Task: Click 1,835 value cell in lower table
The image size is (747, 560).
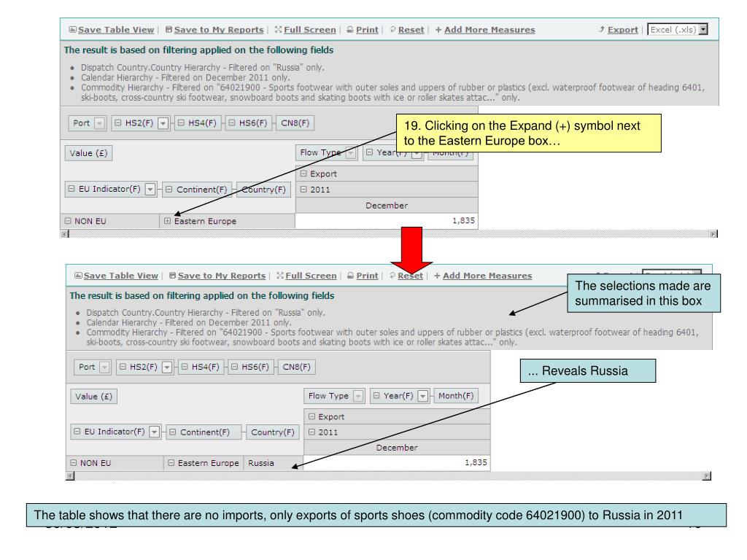Action: click(x=397, y=463)
